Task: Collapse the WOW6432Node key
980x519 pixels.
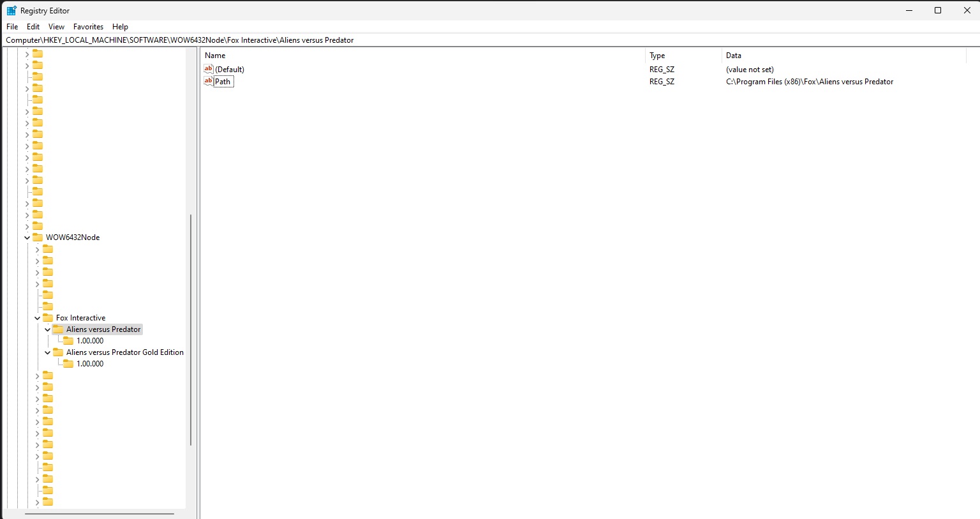Action: click(x=27, y=237)
